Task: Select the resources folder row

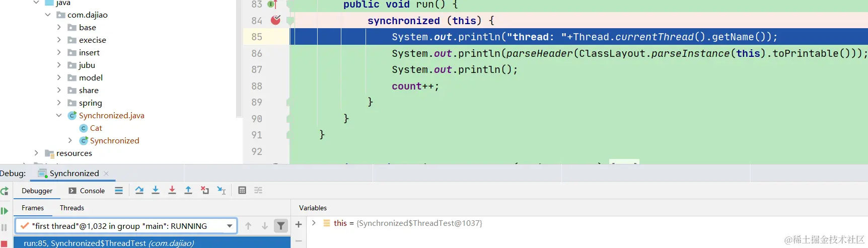Action: tap(74, 153)
